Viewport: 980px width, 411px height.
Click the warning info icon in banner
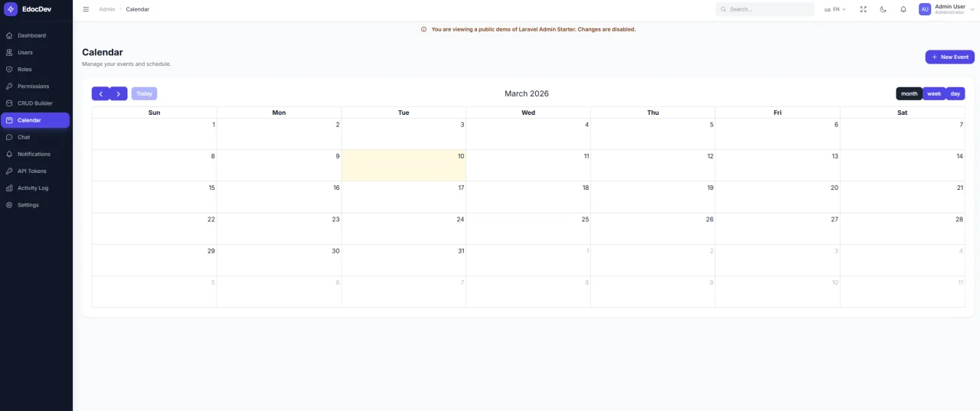click(x=424, y=29)
